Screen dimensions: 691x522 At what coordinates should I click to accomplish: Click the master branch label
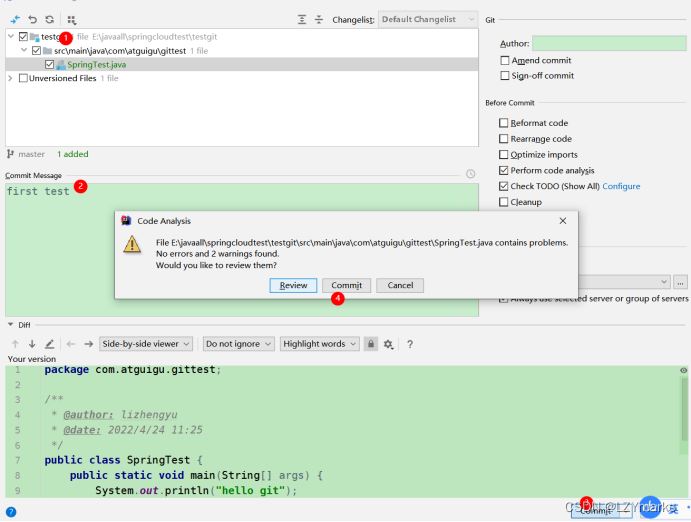(x=31, y=154)
